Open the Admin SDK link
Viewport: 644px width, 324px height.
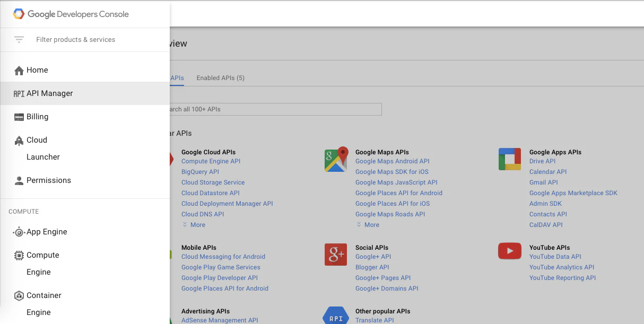click(x=545, y=204)
